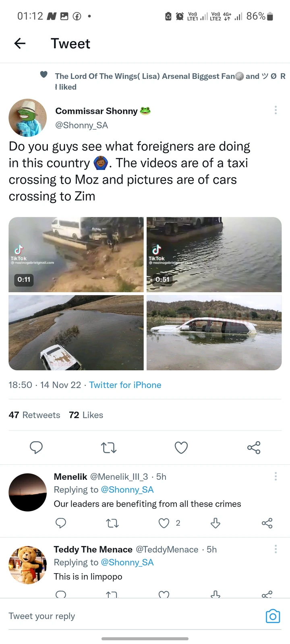Tap the Tweet your reply field
This screenshot has width=290, height=644.
(121, 616)
